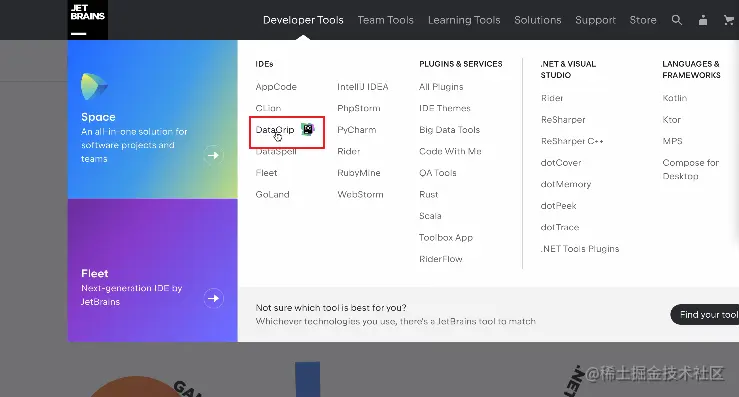Open the Team Tools menu
The width and height of the screenshot is (739, 397).
(x=385, y=20)
